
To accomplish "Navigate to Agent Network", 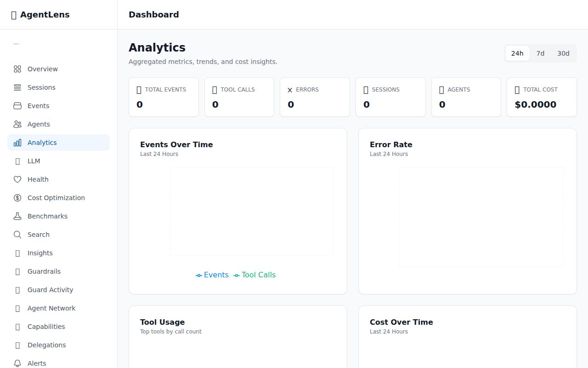I will tap(51, 308).
